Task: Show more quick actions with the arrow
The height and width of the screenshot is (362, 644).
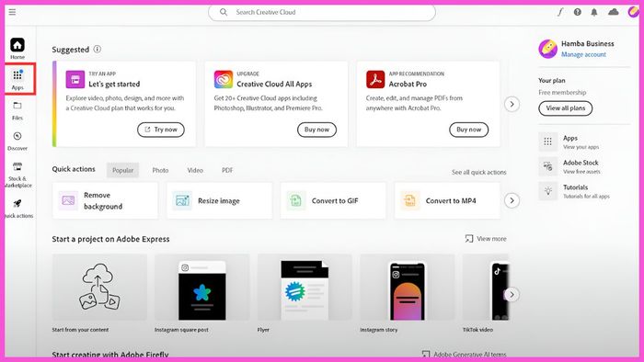Action: pyautogui.click(x=512, y=200)
